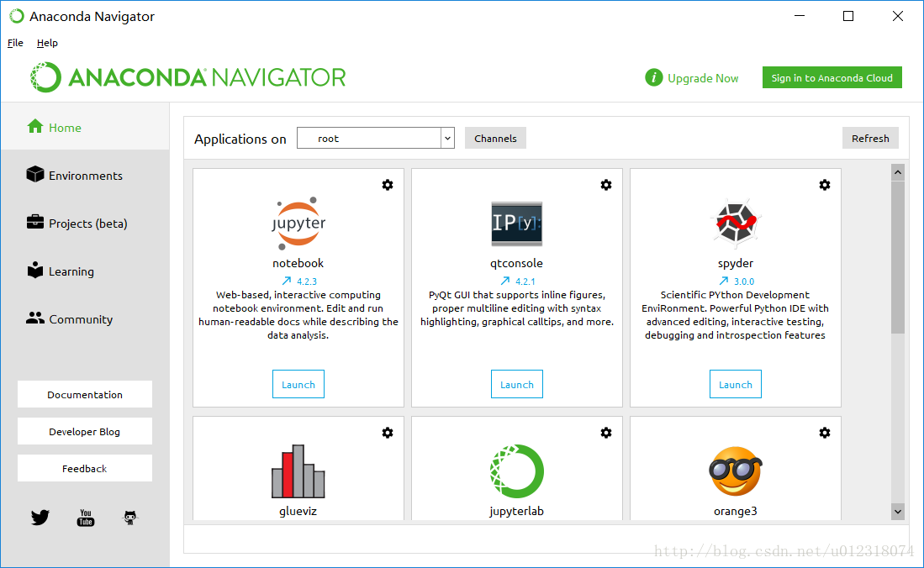This screenshot has height=568, width=924.
Task: Click the scrollbar down arrow
Action: pos(897,512)
